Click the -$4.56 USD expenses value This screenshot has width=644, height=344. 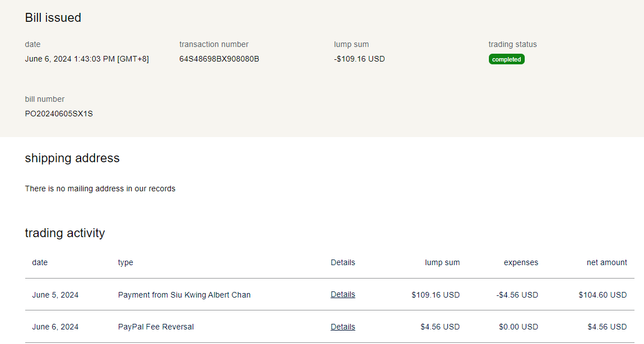[517, 295]
